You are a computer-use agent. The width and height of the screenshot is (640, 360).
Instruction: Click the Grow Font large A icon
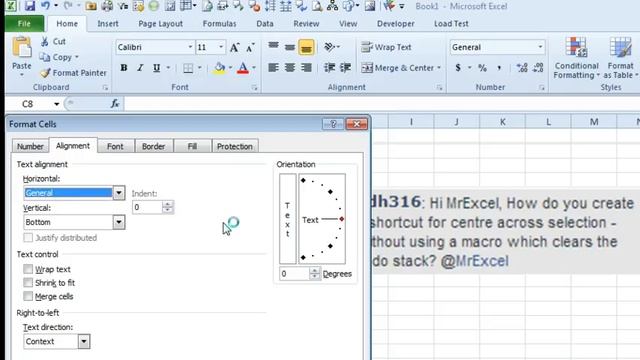click(234, 47)
